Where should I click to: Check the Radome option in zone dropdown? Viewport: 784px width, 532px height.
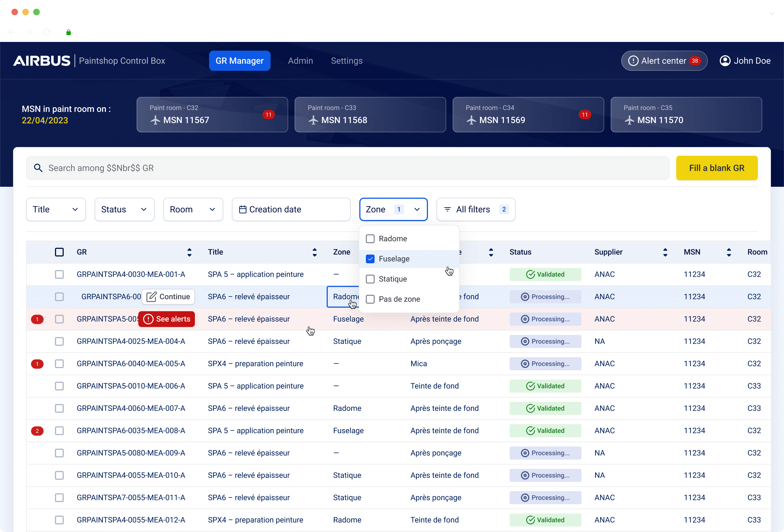370,238
